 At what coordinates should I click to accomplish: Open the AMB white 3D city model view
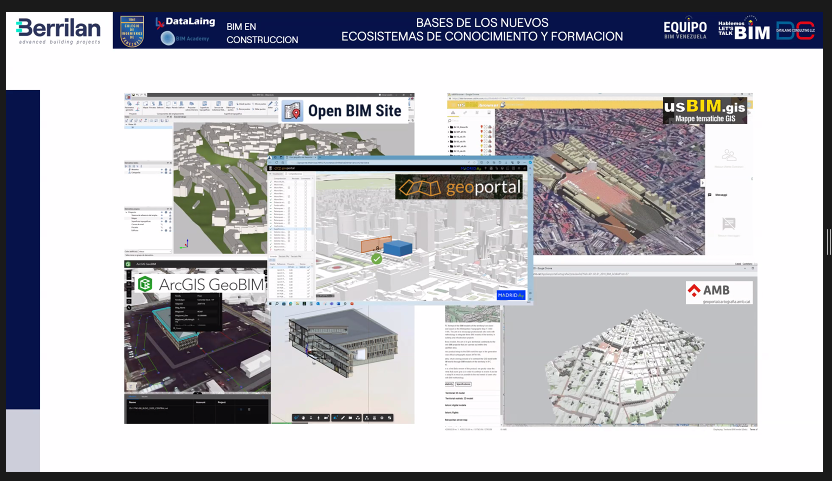click(630, 349)
